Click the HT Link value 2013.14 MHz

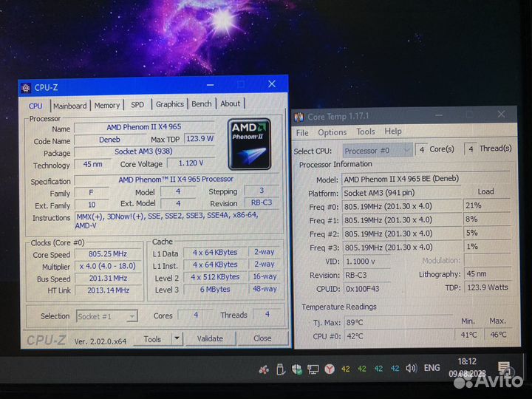pyautogui.click(x=108, y=290)
